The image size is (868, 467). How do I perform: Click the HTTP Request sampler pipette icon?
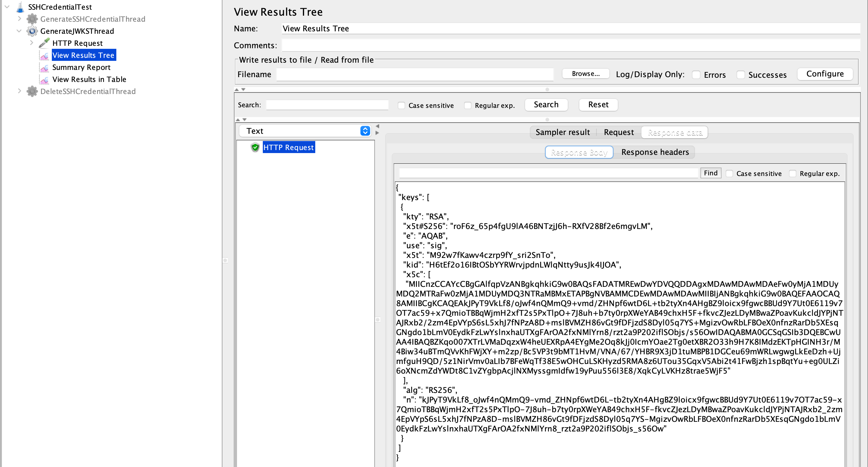click(x=44, y=43)
